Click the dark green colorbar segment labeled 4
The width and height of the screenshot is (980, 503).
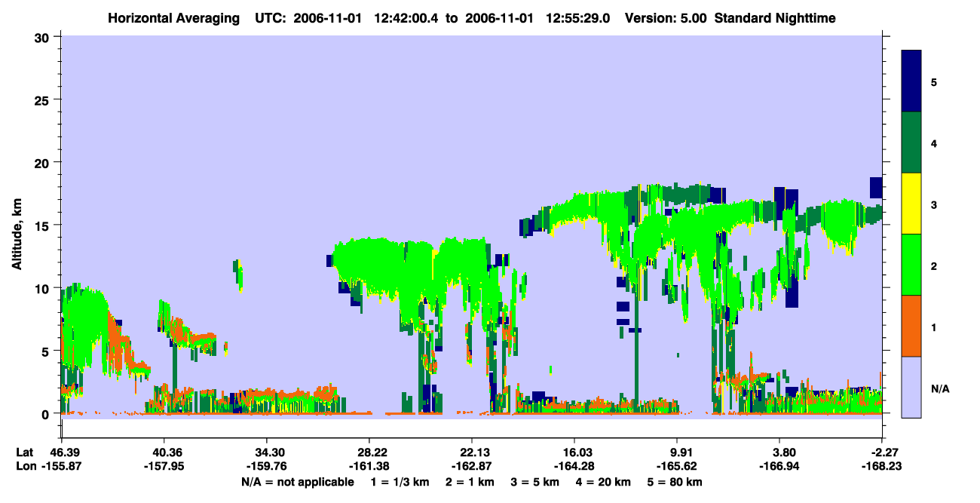tap(911, 143)
